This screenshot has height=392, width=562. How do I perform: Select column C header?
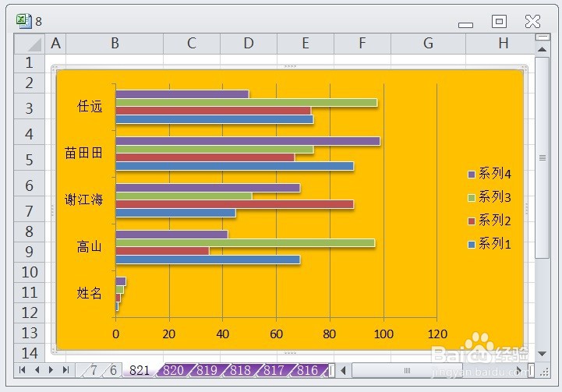192,44
